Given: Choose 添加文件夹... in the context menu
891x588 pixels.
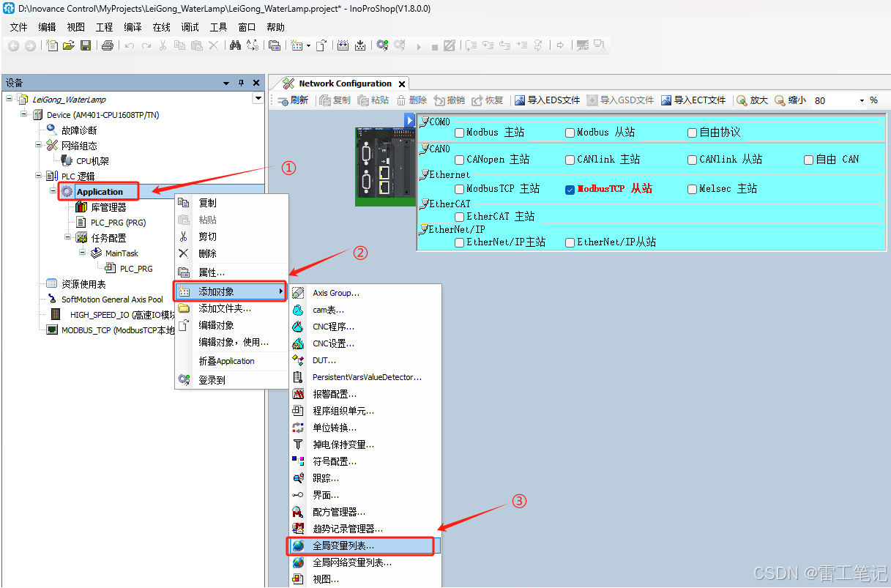Looking at the screenshot, I should 231,308.
